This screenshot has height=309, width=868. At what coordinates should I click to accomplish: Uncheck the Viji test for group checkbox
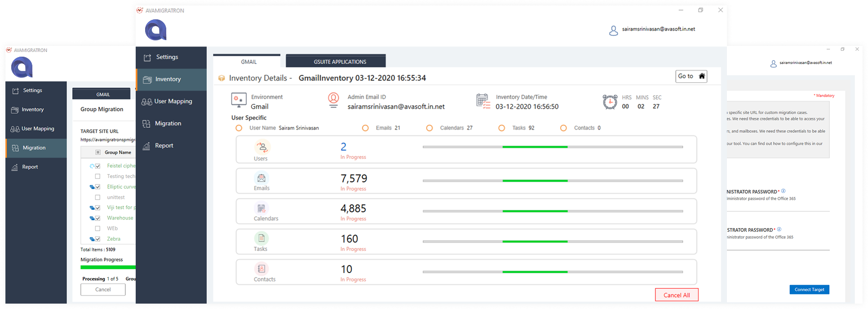pos(98,208)
